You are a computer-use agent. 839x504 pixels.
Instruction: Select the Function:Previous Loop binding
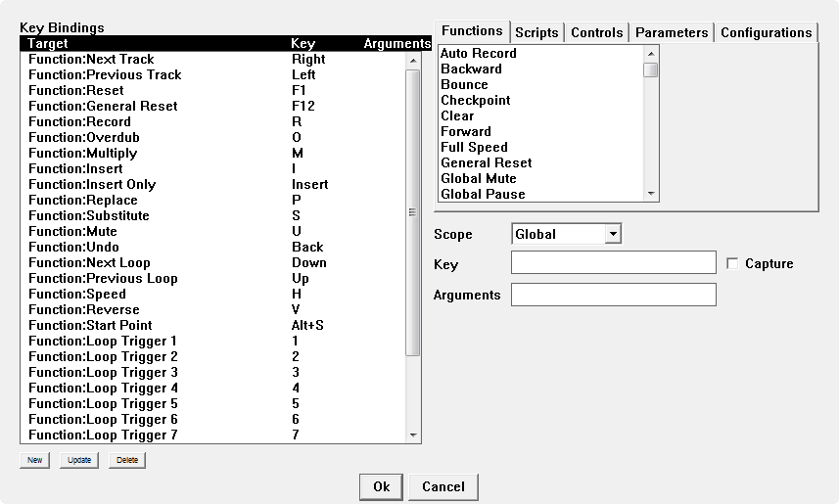point(213,278)
